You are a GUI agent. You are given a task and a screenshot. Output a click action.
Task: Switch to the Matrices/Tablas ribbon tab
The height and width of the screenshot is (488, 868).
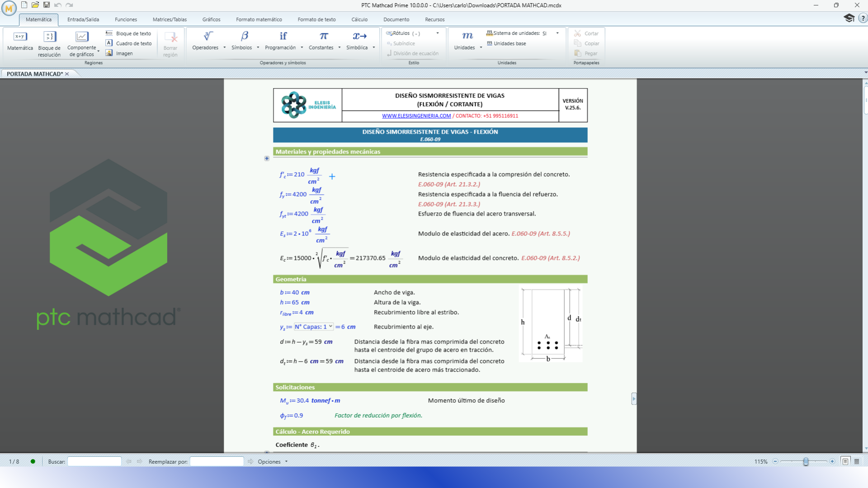(x=170, y=19)
